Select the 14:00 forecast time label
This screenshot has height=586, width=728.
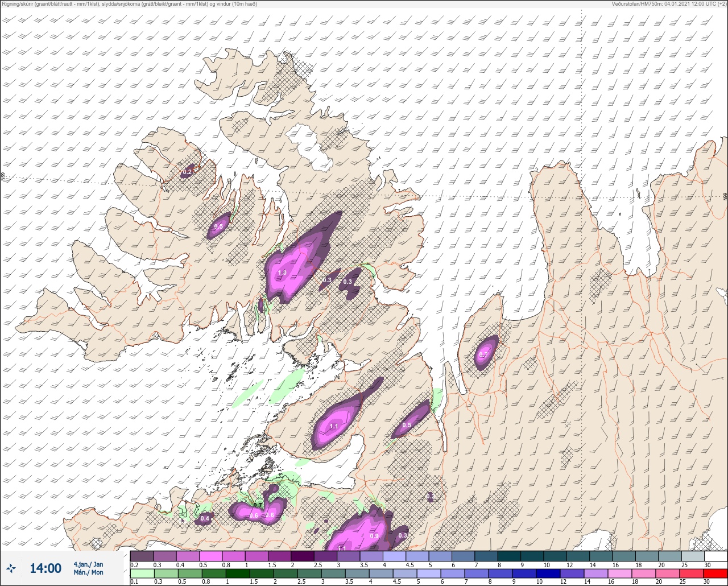45,568
